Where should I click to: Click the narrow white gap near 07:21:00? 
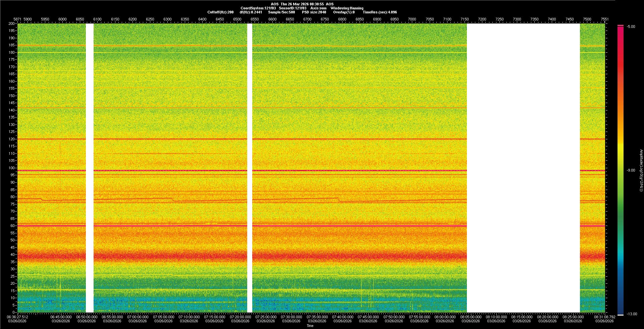click(250, 168)
